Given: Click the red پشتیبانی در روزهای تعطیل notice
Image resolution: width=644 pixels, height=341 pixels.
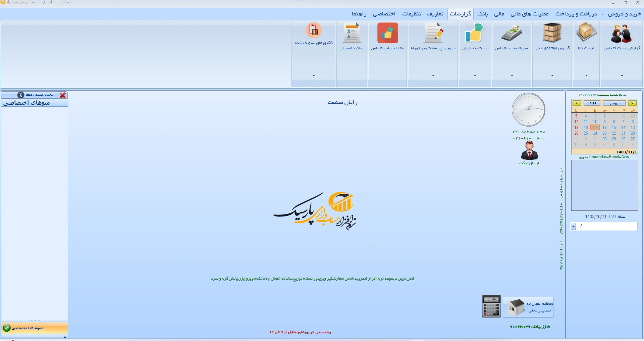Looking at the screenshot, I should click(x=300, y=332).
